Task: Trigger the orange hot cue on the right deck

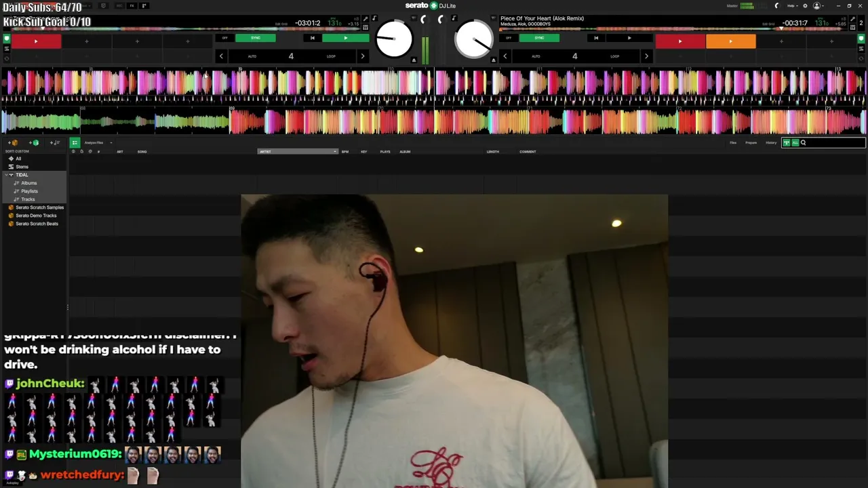Action: click(x=730, y=41)
